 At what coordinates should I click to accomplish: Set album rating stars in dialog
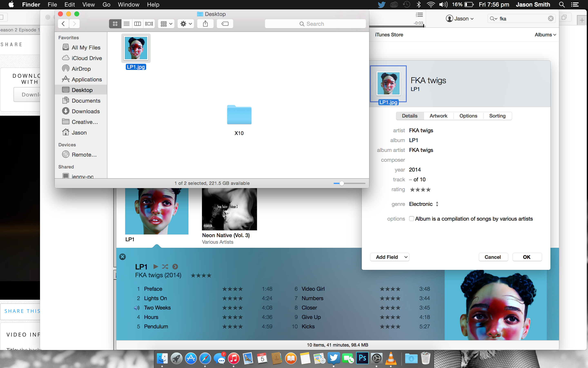point(420,190)
